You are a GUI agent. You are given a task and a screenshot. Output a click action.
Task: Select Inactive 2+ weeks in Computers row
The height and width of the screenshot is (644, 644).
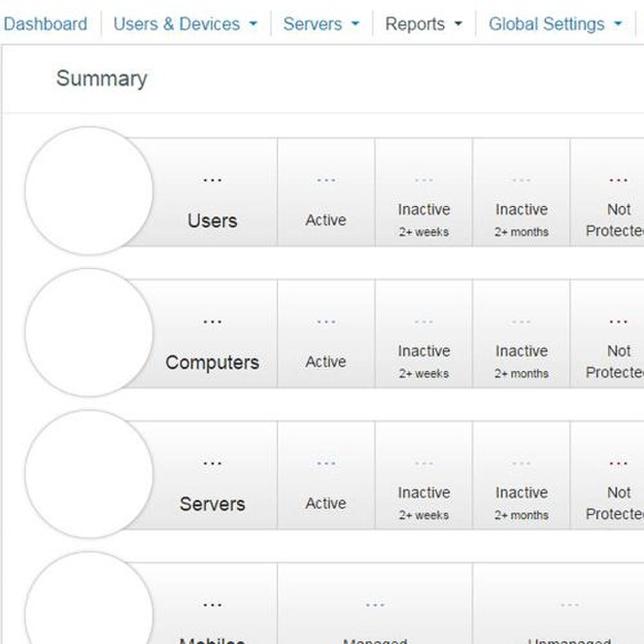tap(424, 334)
